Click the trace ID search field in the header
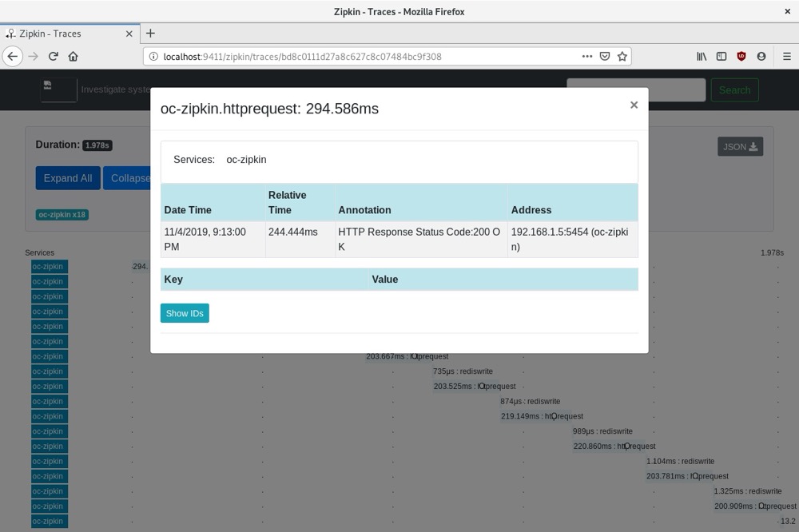Viewport: 799px width, 532px height. (x=636, y=90)
